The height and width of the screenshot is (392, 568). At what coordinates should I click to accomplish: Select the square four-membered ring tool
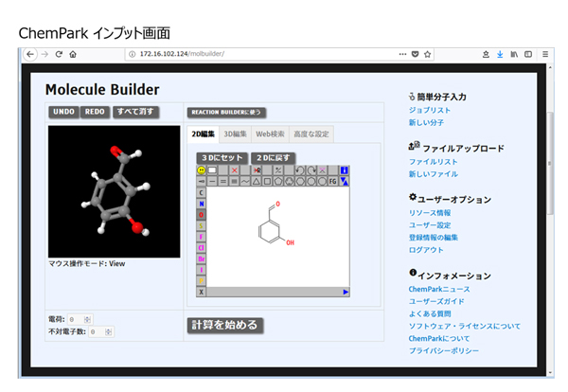coord(267,181)
